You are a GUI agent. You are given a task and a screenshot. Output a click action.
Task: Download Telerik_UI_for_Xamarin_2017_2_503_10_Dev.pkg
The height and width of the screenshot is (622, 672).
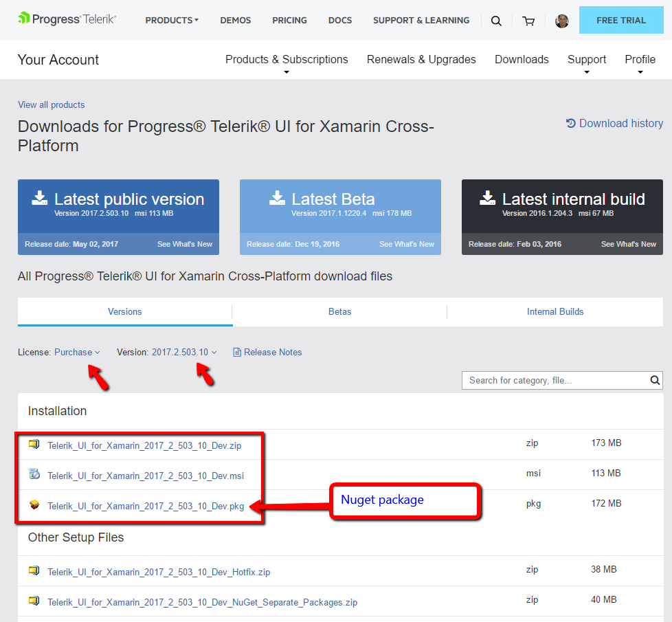coord(146,507)
